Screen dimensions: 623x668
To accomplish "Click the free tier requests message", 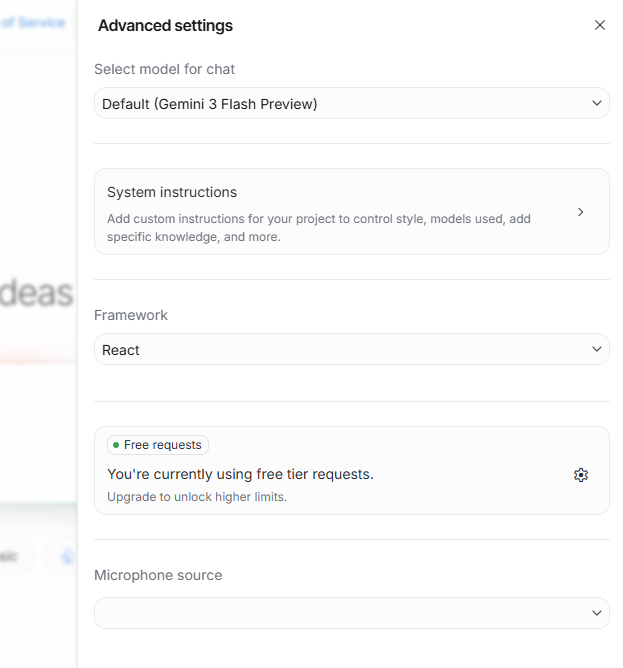I will coord(240,474).
